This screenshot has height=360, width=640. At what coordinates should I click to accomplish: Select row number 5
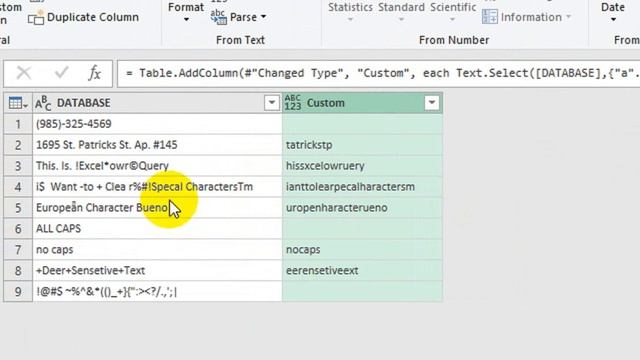(18, 207)
